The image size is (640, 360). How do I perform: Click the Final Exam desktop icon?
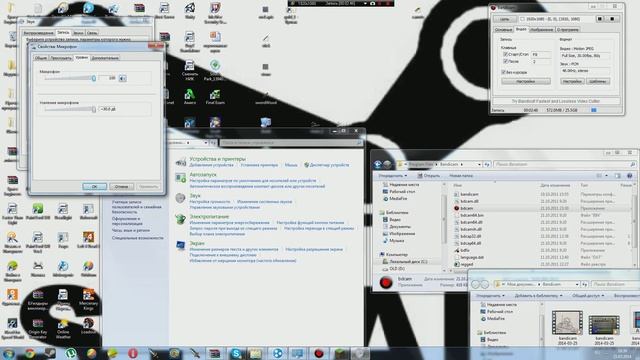click(x=215, y=98)
